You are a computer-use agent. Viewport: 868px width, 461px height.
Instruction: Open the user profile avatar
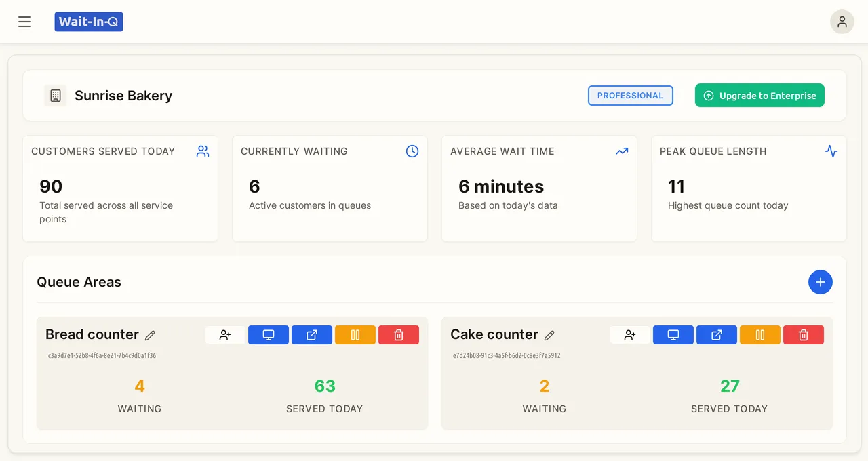coord(842,22)
